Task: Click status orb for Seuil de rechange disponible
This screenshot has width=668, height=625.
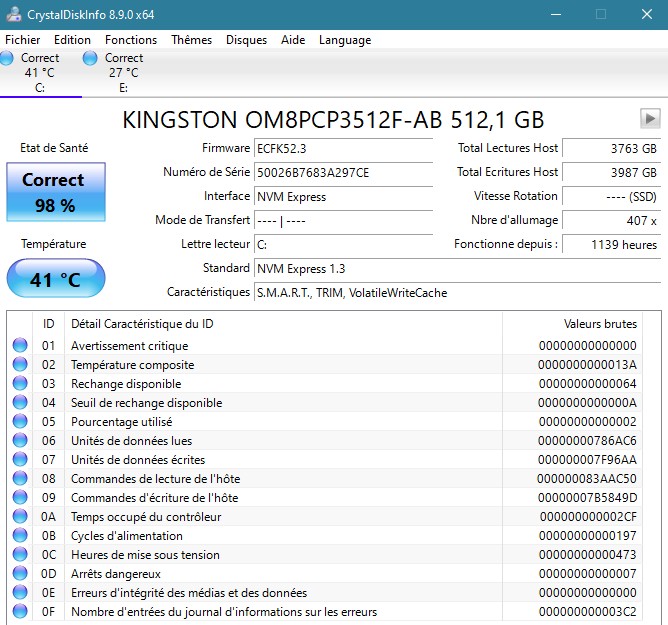Action: (x=20, y=402)
